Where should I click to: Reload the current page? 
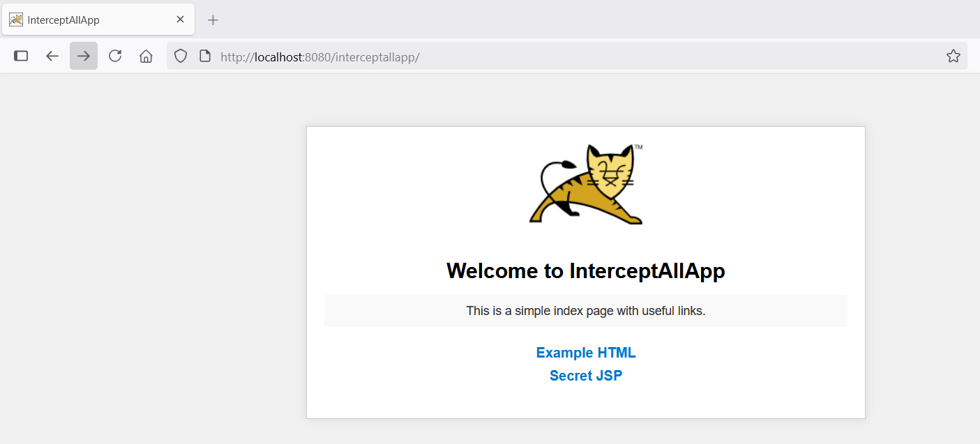(x=115, y=56)
